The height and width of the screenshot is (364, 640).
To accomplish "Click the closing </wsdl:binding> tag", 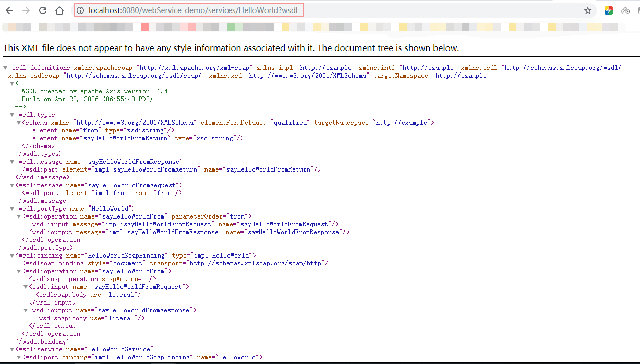I will point(42,342).
